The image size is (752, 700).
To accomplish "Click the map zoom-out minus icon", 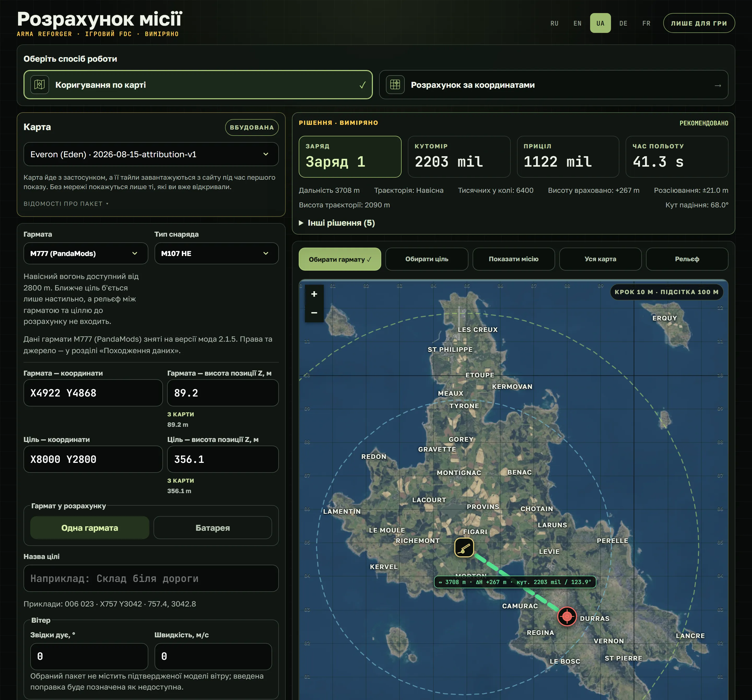I will pos(314,313).
